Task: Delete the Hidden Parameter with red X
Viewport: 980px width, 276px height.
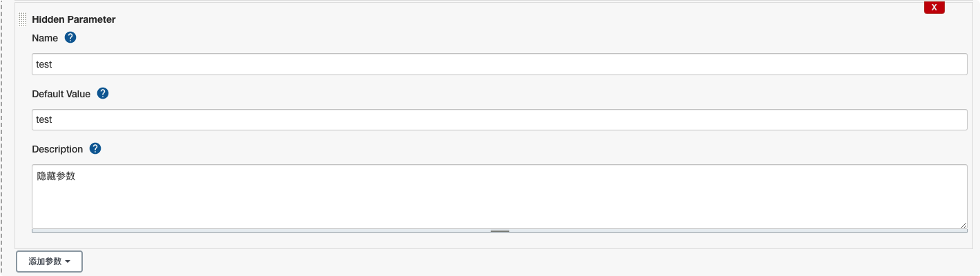Action: pyautogui.click(x=934, y=8)
